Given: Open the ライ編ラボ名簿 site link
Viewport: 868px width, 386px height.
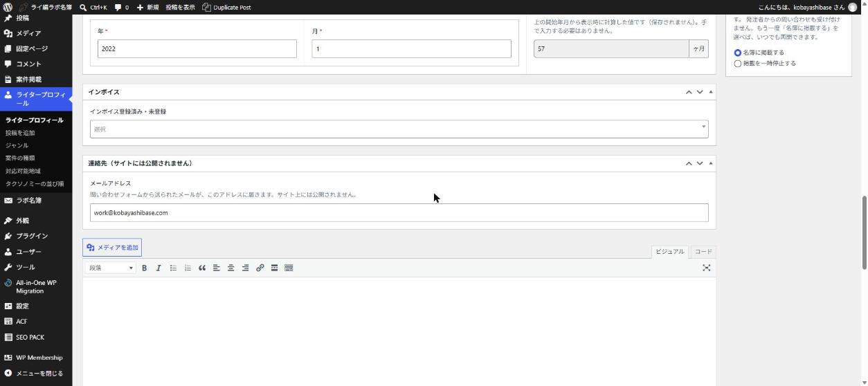Looking at the screenshot, I should (x=46, y=7).
